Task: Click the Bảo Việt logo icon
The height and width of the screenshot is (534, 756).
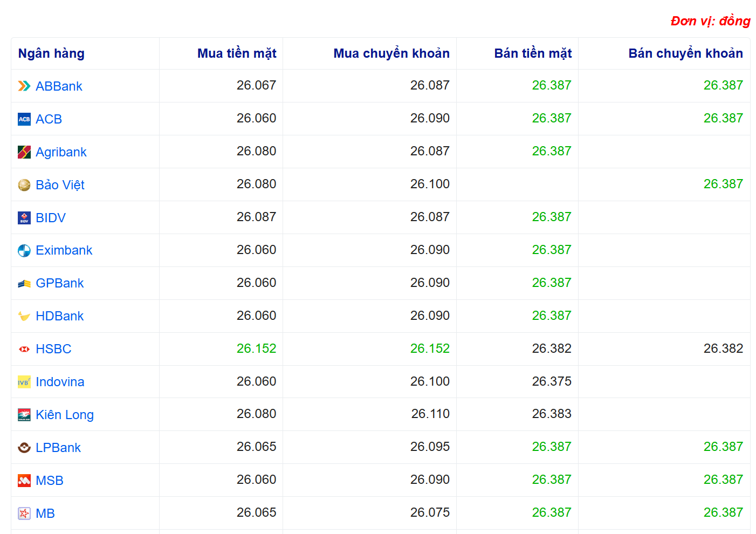Action: 24,185
